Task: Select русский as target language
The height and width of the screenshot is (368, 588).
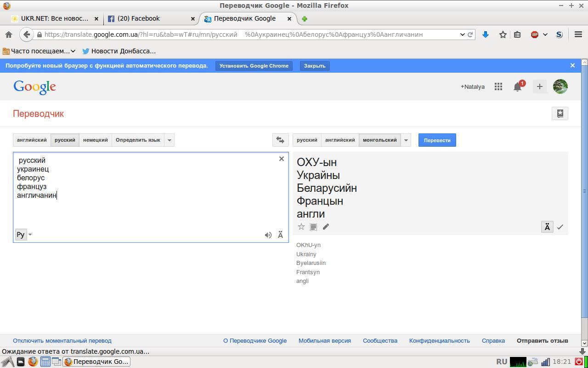Action: pos(307,140)
